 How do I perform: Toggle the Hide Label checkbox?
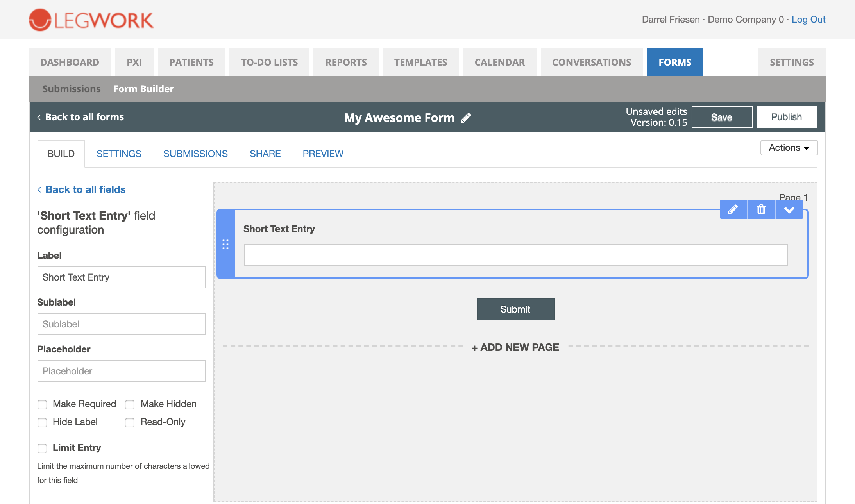point(42,423)
